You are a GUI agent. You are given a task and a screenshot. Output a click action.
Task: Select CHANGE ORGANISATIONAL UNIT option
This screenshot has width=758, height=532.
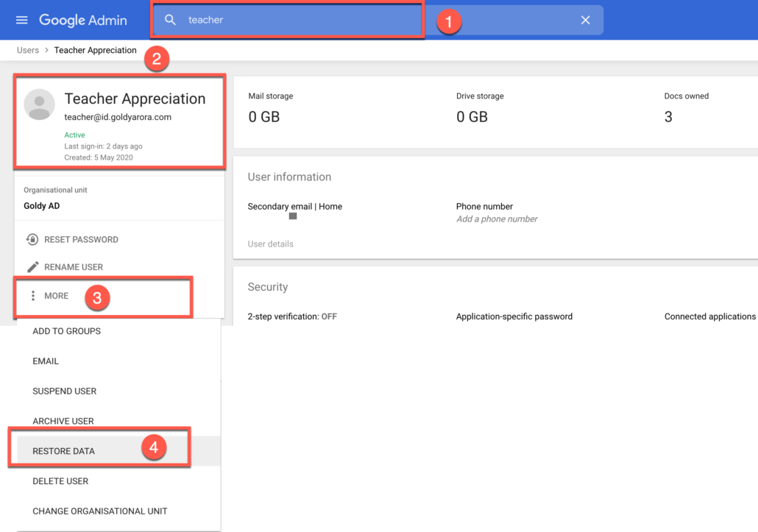pos(119,511)
